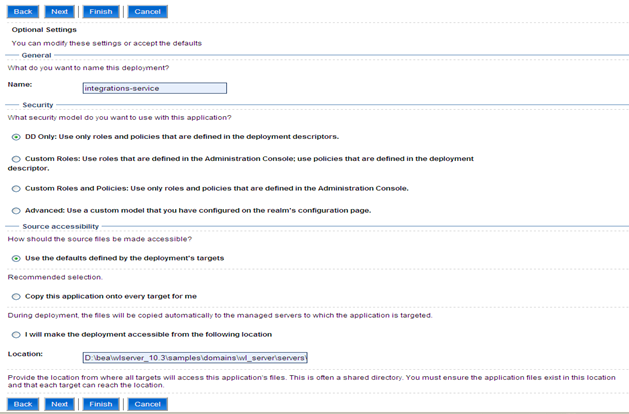
Task: Click the top Next button
Action: click(59, 12)
